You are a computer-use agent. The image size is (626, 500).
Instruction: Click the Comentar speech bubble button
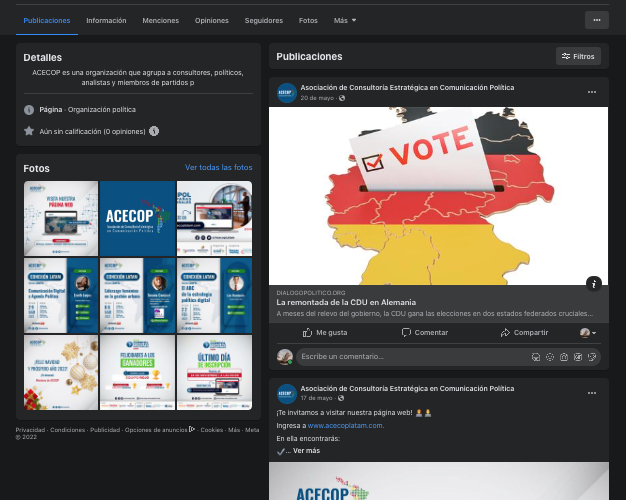click(x=424, y=332)
